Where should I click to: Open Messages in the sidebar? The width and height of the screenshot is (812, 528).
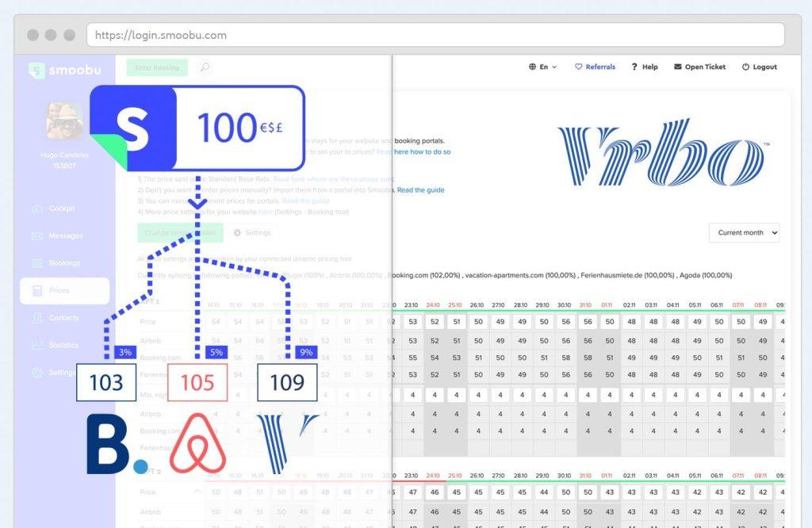(x=57, y=235)
